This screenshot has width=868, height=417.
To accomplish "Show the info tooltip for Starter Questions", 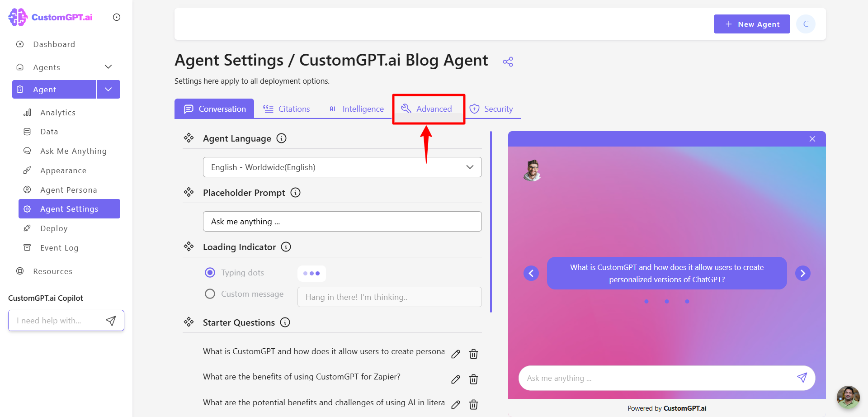I will tap(285, 322).
